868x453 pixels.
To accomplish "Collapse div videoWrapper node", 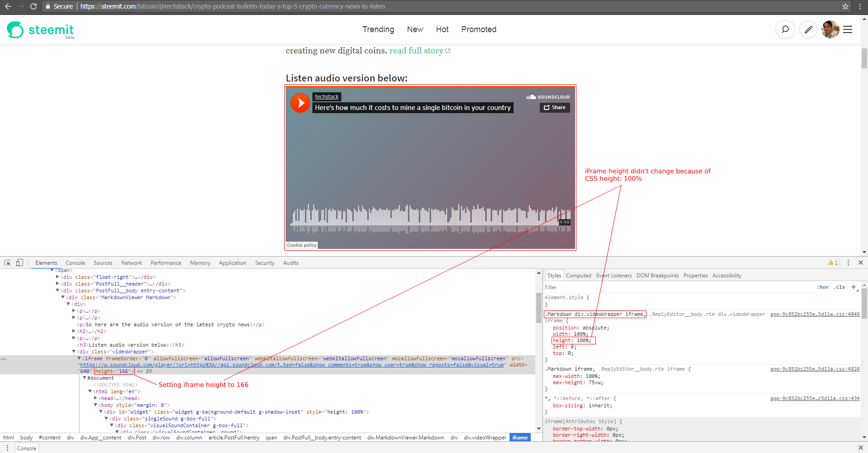I will pyautogui.click(x=74, y=352).
